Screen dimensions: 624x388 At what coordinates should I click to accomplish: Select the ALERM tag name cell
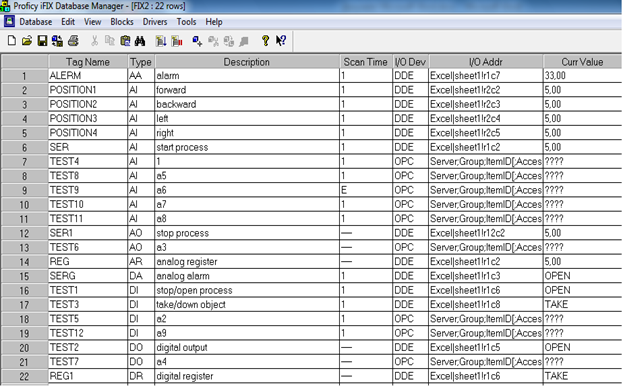click(x=88, y=76)
